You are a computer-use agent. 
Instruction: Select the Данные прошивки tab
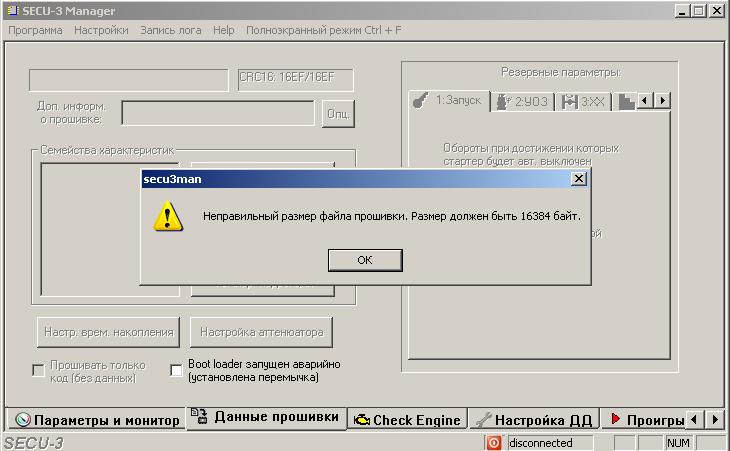coord(266,418)
